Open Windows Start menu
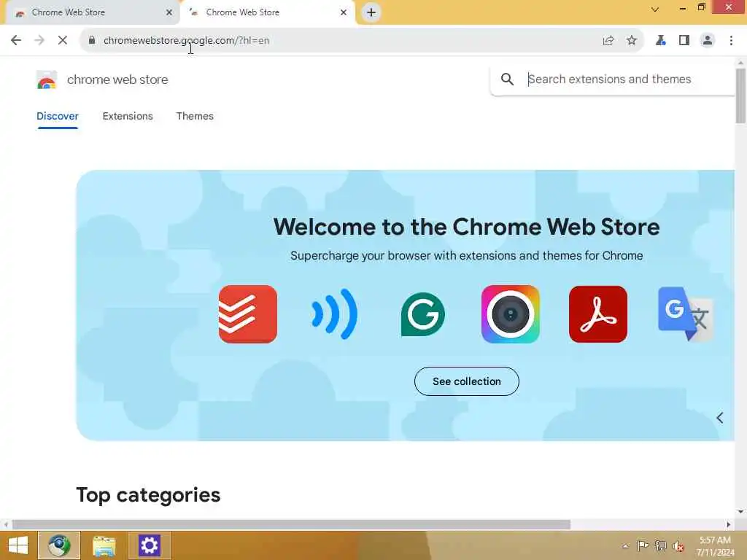The height and width of the screenshot is (560, 747). (18, 545)
